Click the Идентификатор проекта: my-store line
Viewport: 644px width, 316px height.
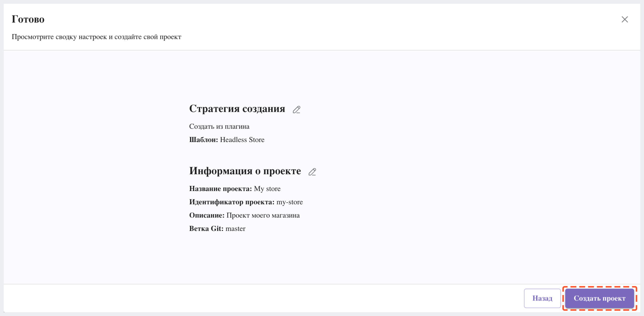pos(246,202)
